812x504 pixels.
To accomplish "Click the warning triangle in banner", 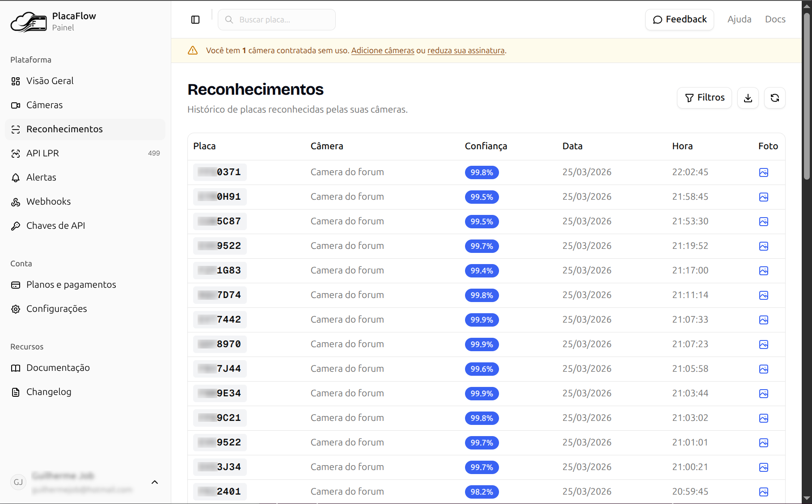I will click(193, 50).
